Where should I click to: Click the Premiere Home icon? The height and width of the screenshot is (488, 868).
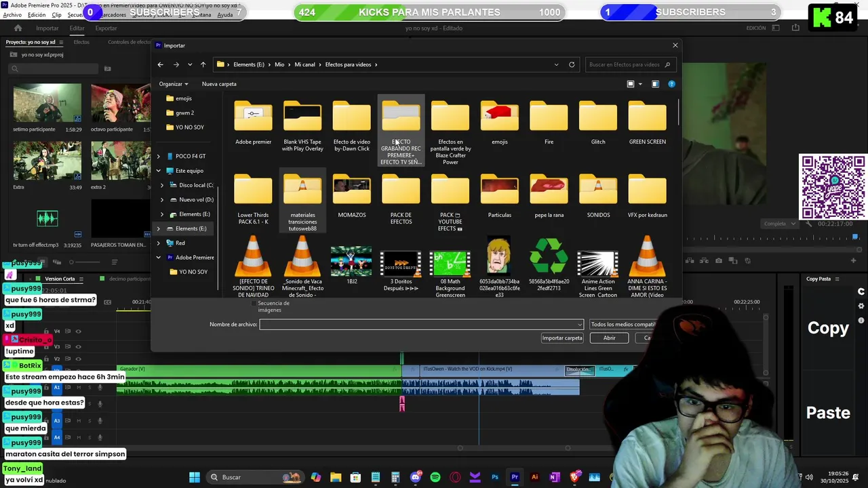[18, 28]
